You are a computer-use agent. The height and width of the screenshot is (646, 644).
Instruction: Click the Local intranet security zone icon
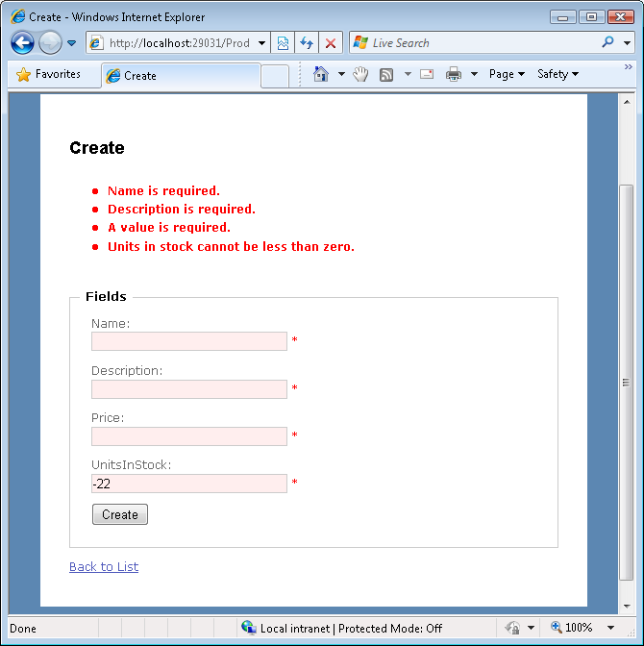[x=248, y=628]
